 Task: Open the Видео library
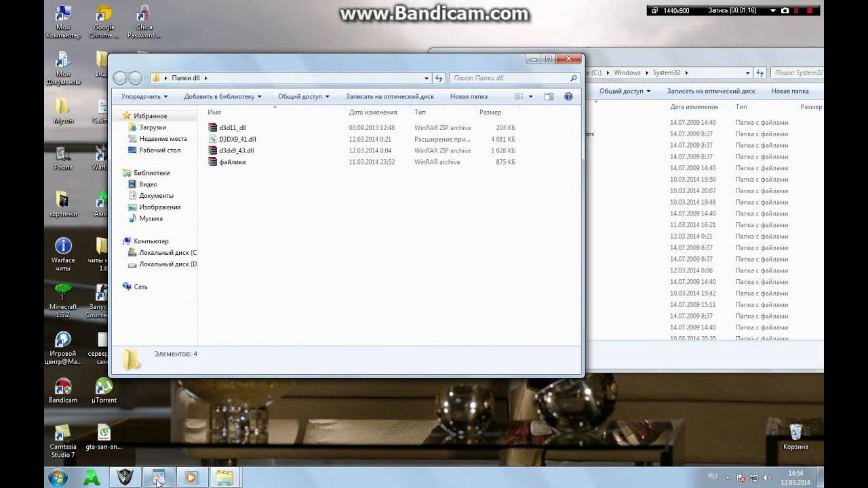(148, 184)
